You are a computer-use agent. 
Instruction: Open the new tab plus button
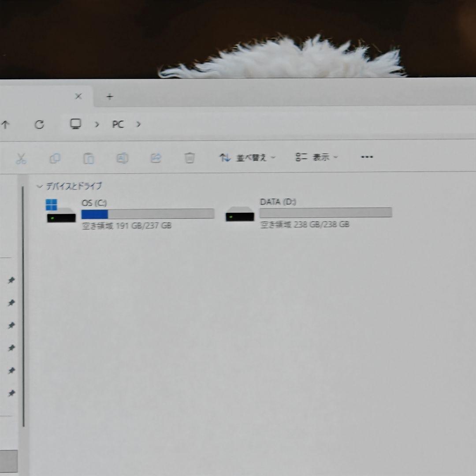pos(110,97)
